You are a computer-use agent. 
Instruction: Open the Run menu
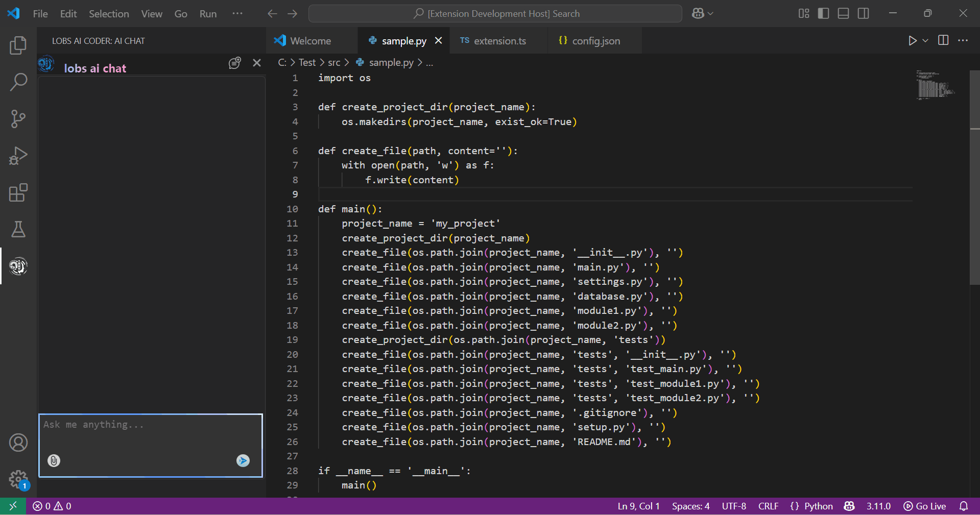click(207, 14)
